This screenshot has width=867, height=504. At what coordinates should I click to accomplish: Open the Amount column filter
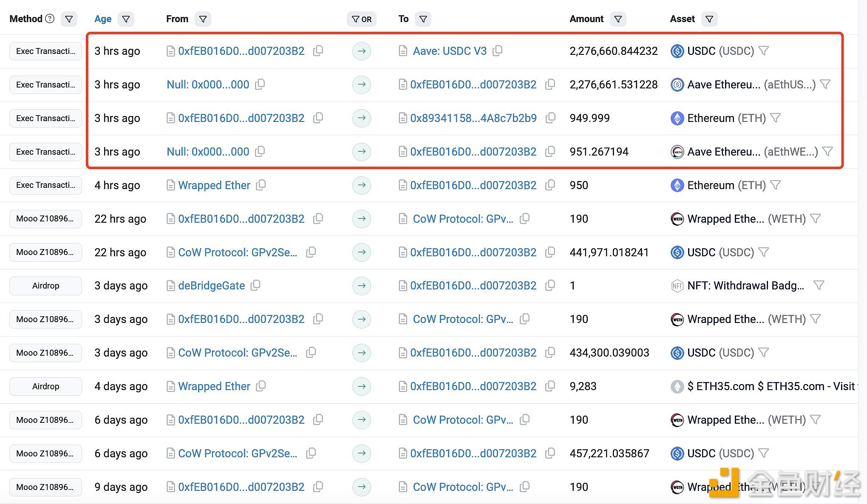coord(618,19)
